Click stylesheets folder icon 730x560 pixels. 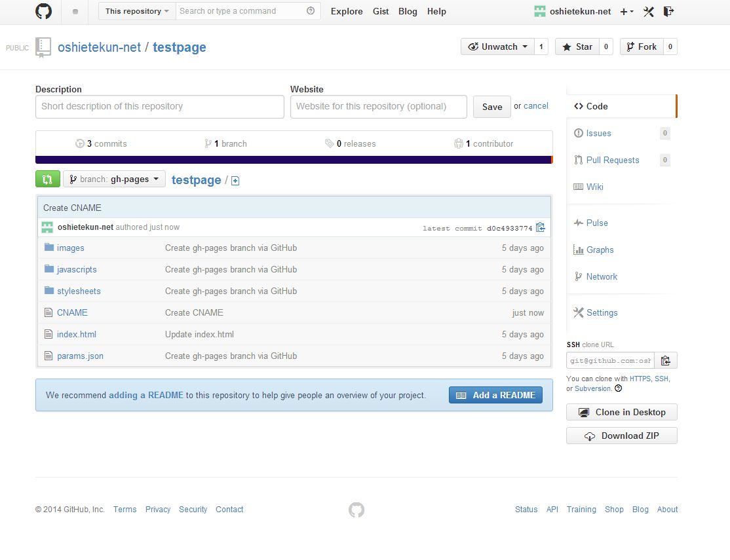pos(49,290)
